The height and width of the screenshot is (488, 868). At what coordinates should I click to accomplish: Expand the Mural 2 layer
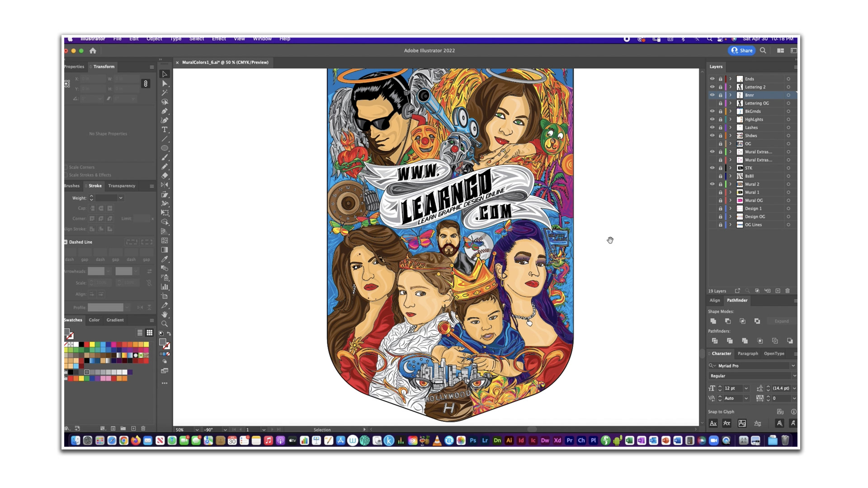[x=730, y=184]
